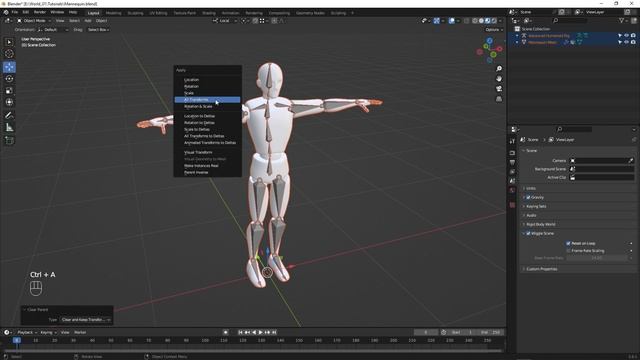Open the Local transform orientation dropdown
The height and width of the screenshot is (360, 640).
pos(224,20)
